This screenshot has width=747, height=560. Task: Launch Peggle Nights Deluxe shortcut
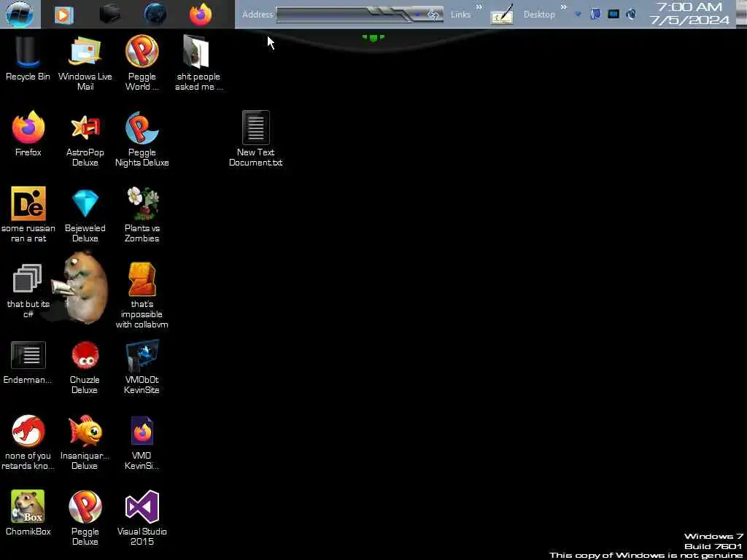[142, 139]
